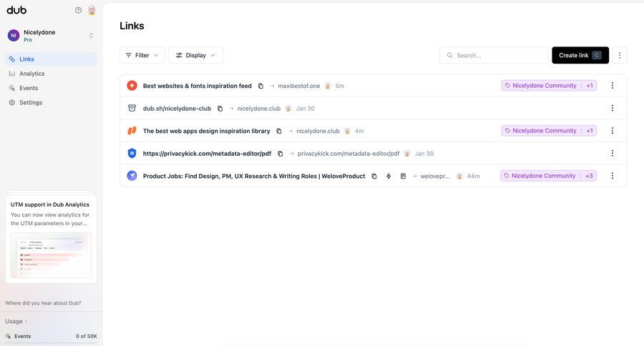This screenshot has width=644, height=346.
Task: Open options menu for Product Jobs row
Action: (x=612, y=176)
